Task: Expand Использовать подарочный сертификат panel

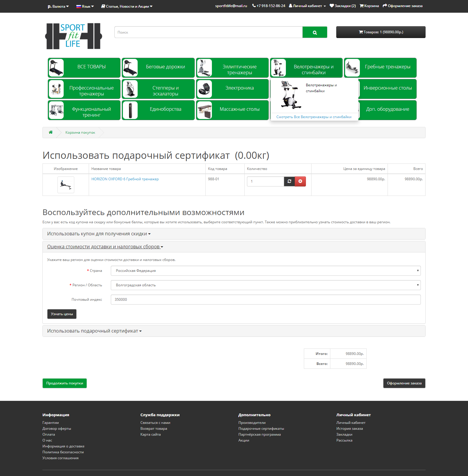Action: click(x=94, y=331)
